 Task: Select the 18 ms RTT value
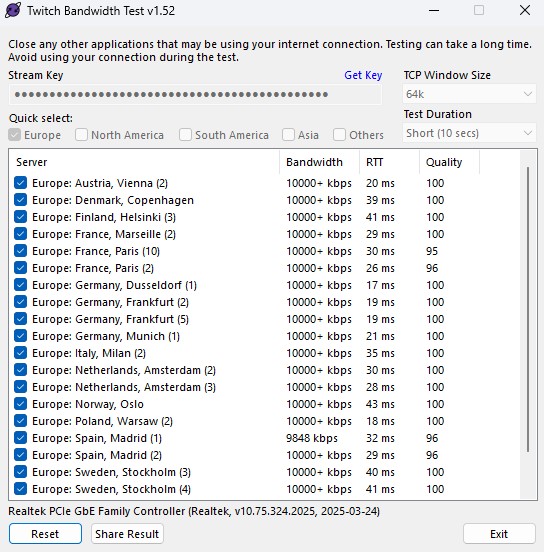[x=380, y=421]
